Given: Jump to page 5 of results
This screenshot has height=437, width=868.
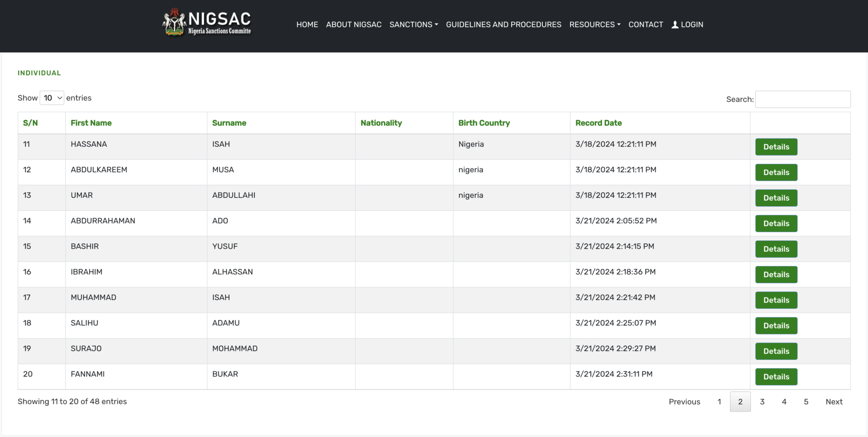Looking at the screenshot, I should pos(806,402).
